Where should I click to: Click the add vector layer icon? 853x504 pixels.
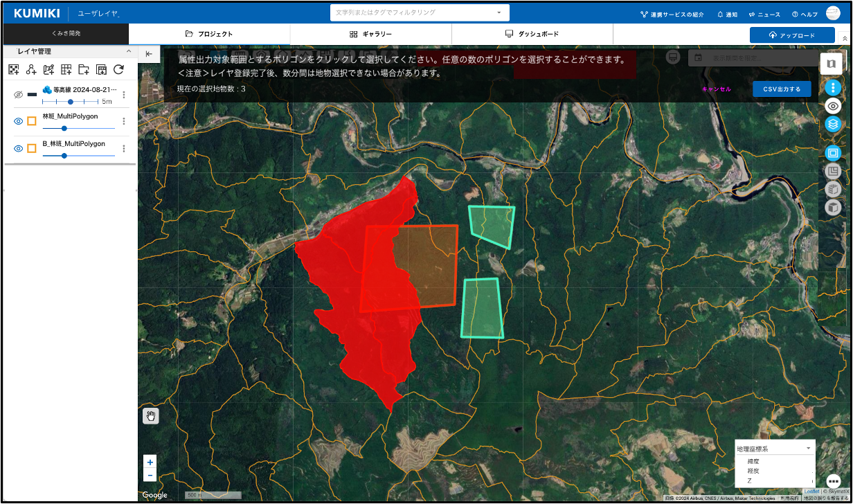click(31, 69)
